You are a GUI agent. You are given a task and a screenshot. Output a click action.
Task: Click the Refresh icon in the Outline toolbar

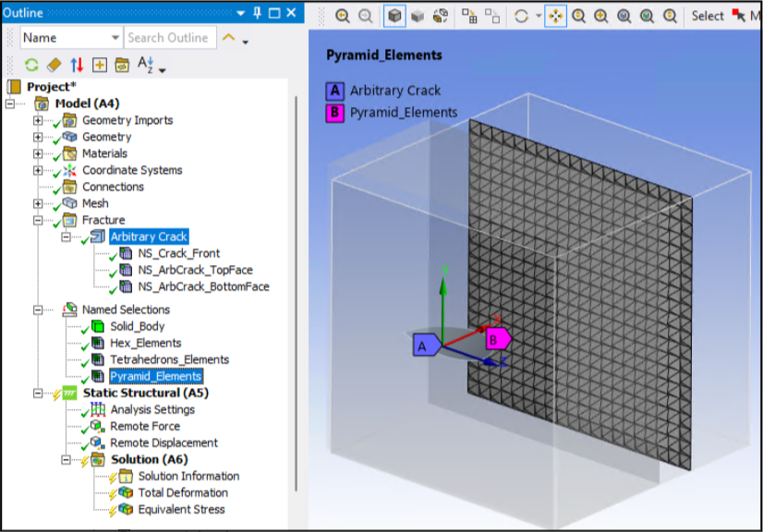[x=31, y=65]
